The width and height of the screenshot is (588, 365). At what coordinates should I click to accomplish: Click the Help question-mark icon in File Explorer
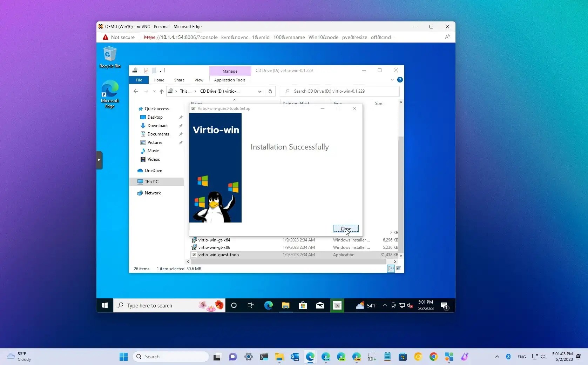(x=399, y=80)
